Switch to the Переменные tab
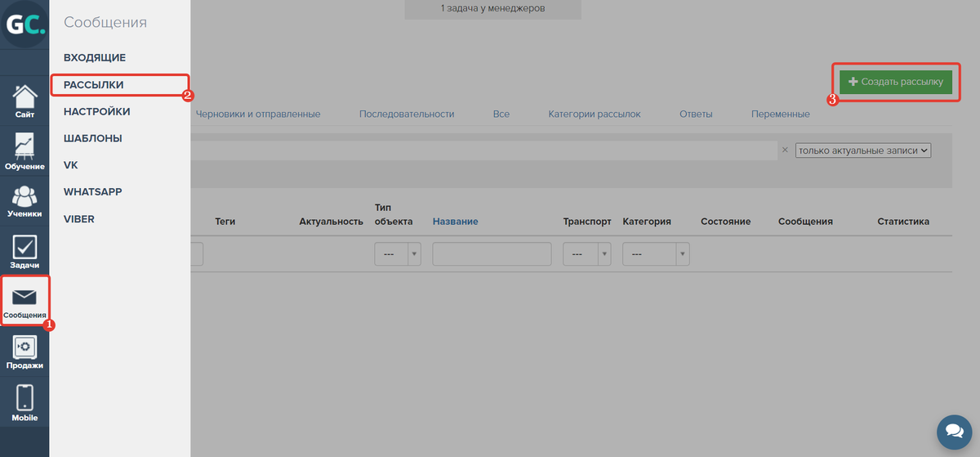The width and height of the screenshot is (980, 457). coord(781,114)
